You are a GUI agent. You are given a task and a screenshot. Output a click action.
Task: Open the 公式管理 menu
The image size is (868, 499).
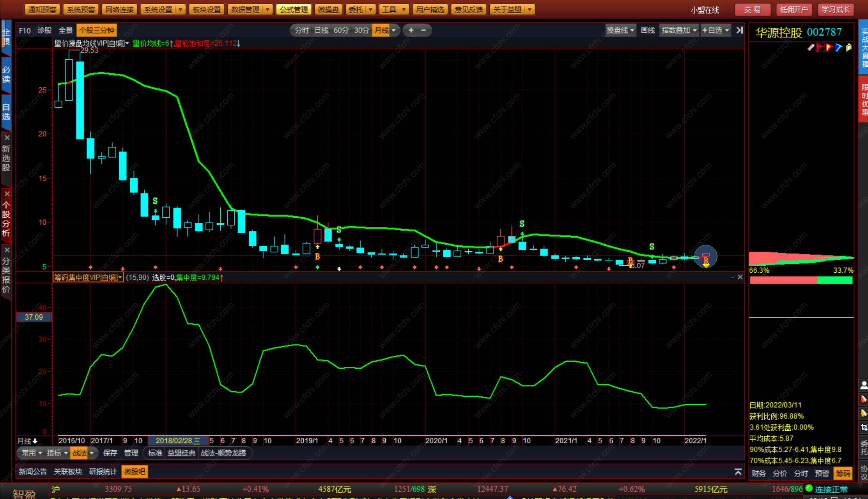click(x=293, y=9)
